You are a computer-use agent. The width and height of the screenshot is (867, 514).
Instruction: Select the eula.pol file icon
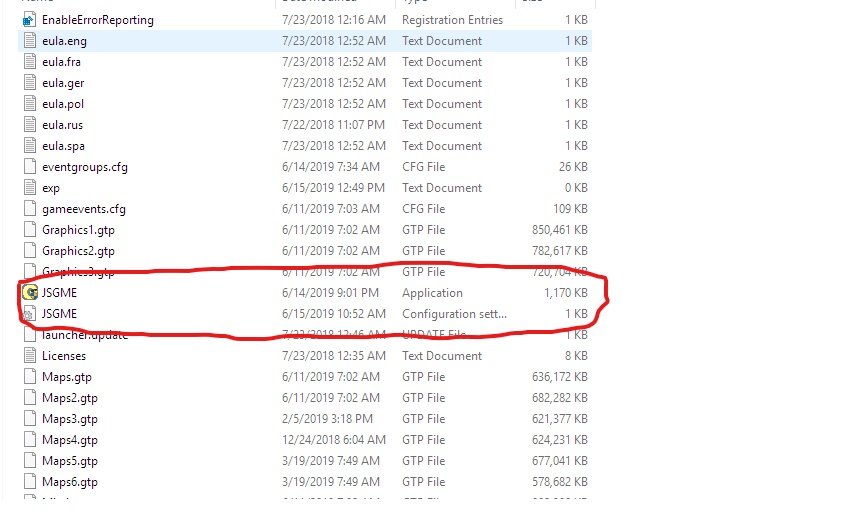[x=29, y=104]
